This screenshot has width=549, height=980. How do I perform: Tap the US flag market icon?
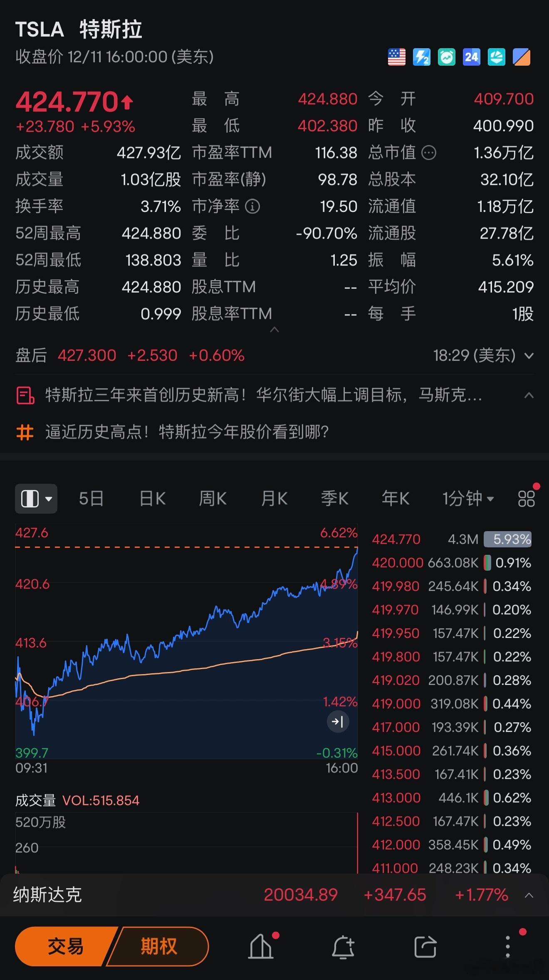pyautogui.click(x=396, y=57)
